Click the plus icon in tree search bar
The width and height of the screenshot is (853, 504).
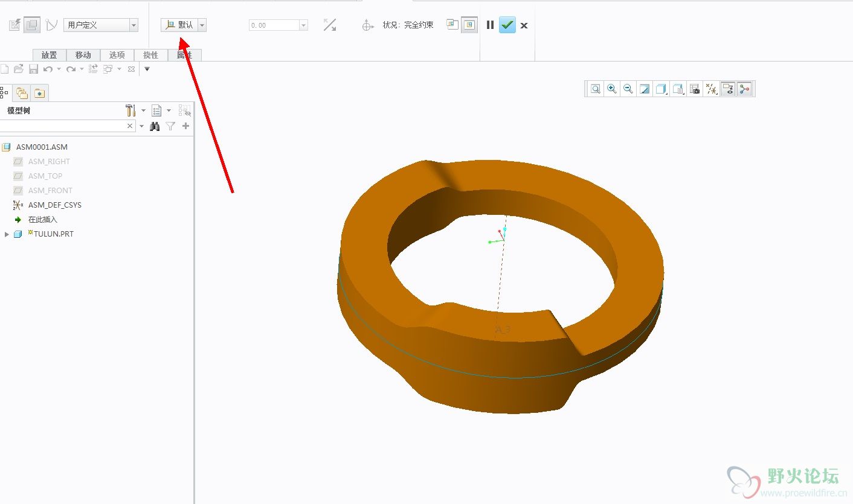(x=185, y=126)
